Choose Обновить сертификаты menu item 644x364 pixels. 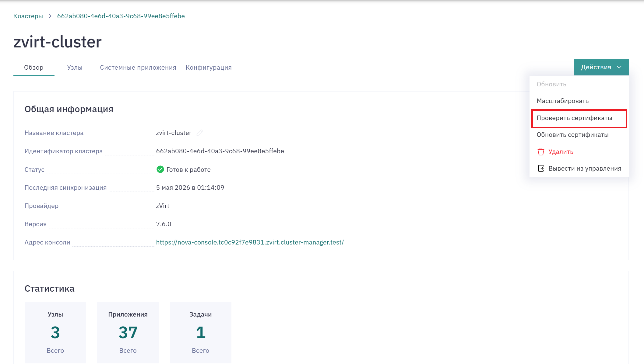[x=579, y=135]
